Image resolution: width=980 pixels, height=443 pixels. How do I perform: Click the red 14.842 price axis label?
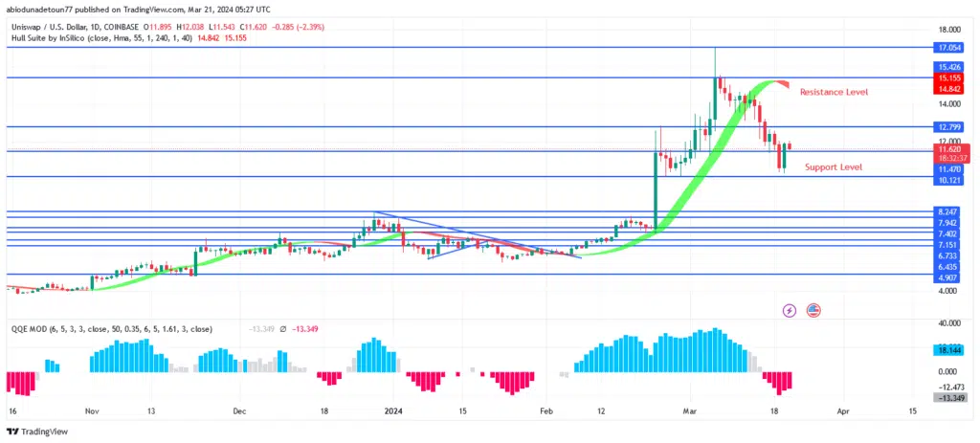[950, 89]
